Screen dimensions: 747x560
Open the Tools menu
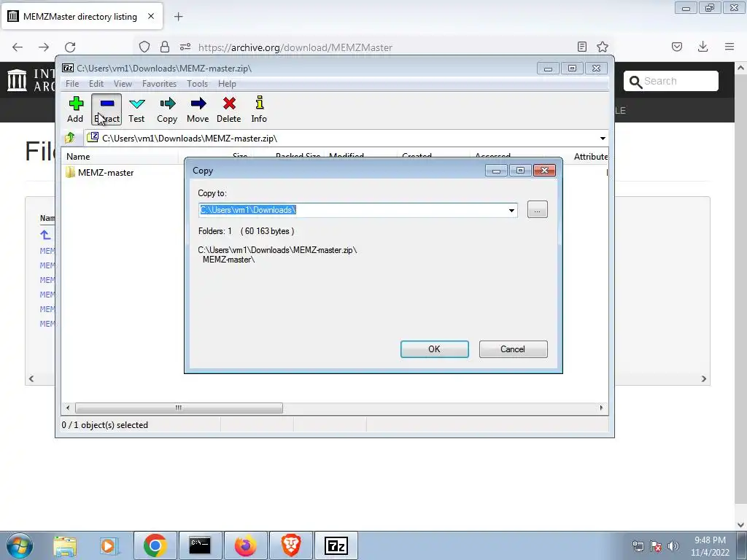197,84
